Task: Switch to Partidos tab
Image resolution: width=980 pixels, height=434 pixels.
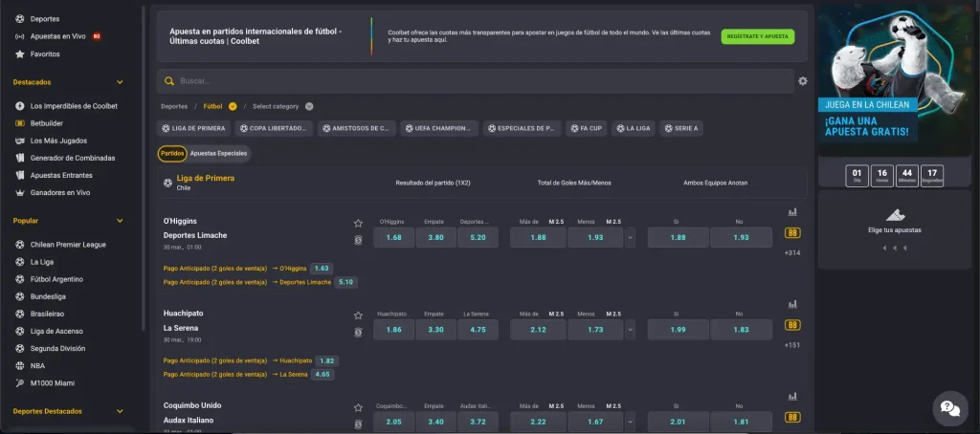Action: [x=172, y=154]
